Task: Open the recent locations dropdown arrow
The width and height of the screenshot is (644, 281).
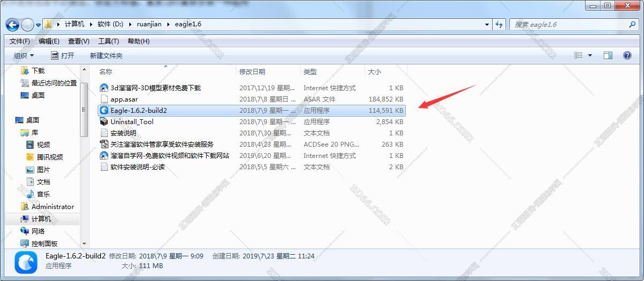Action: pos(38,25)
